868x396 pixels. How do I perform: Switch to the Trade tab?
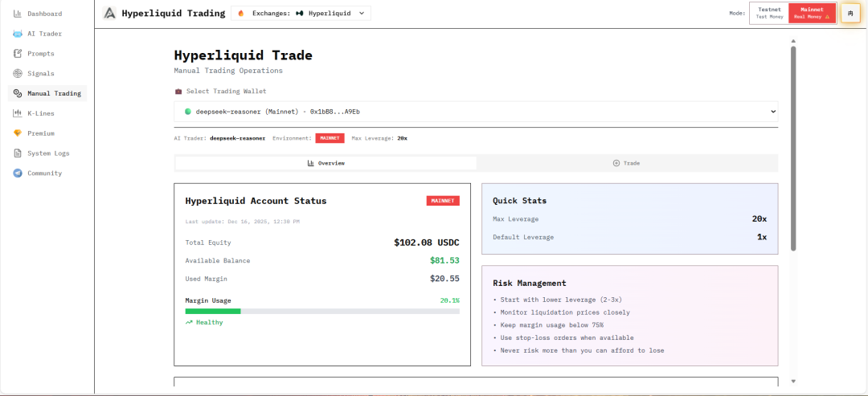pos(627,163)
